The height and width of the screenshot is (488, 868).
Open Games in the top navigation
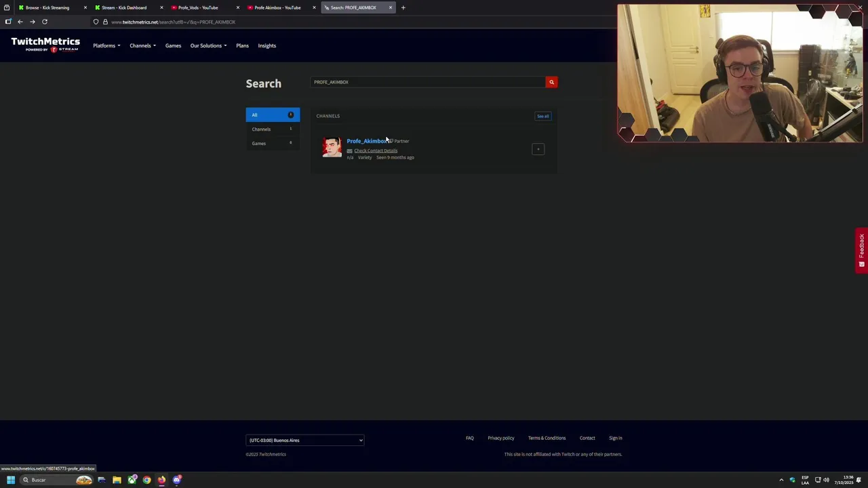tap(173, 45)
